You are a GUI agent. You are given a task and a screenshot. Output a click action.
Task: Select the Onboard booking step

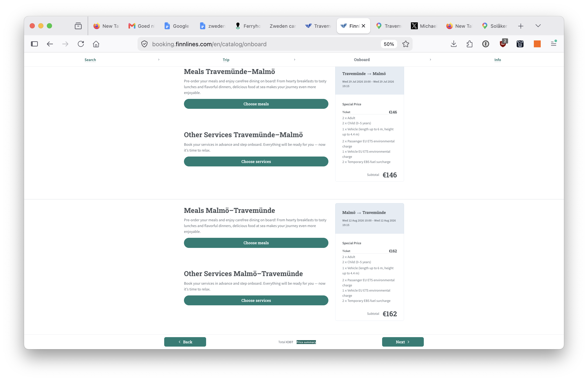pos(362,60)
